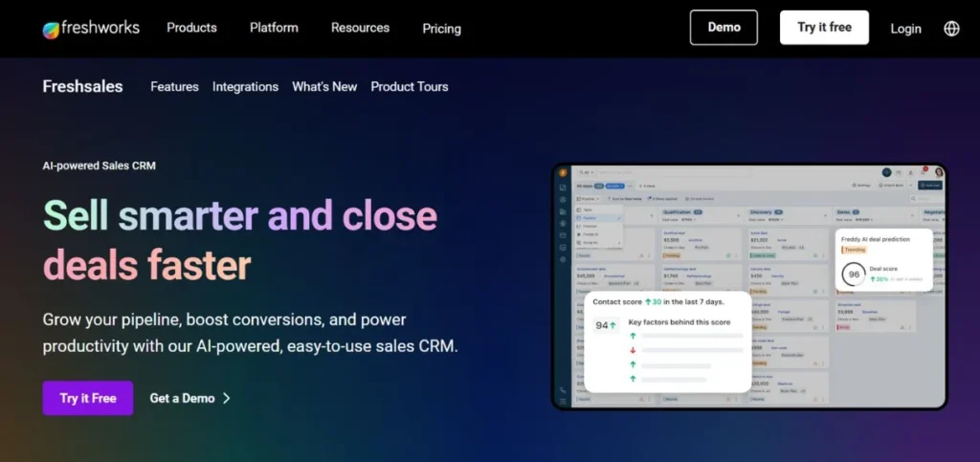Image resolution: width=980 pixels, height=462 pixels.
Task: Click the purple Try it Free button
Action: click(87, 398)
